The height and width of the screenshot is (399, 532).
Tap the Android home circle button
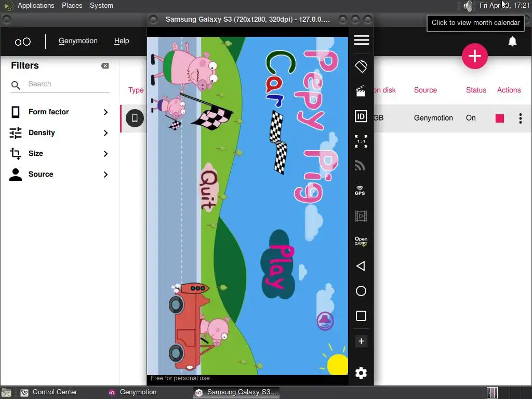pos(361,291)
